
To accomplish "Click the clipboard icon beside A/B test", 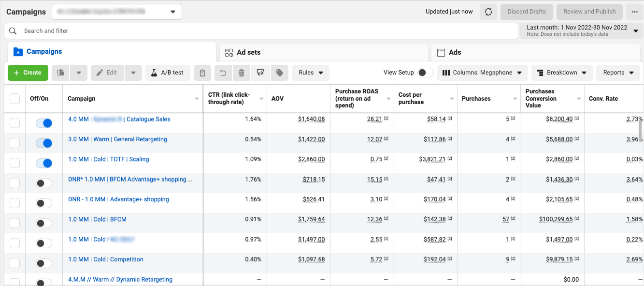I will tap(202, 73).
